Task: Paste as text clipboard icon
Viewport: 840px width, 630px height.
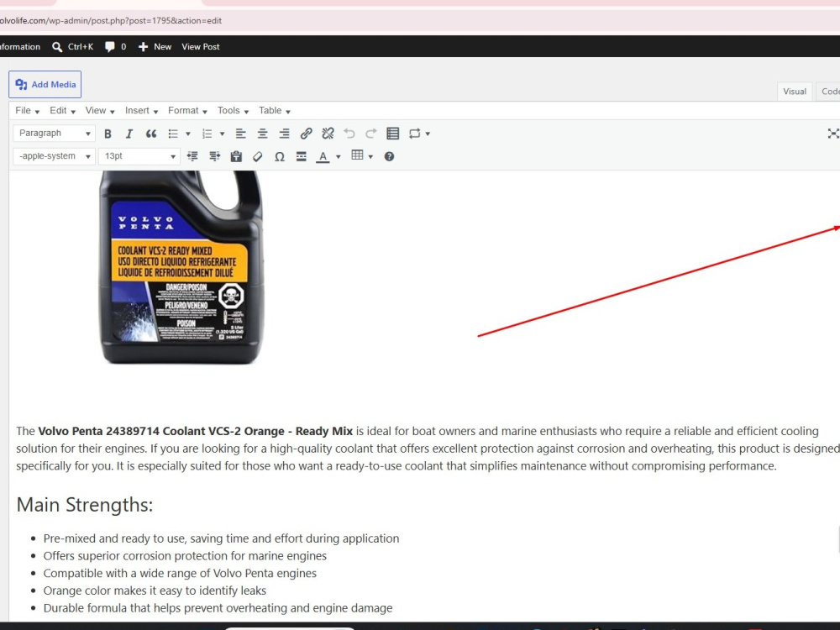Action: (236, 156)
